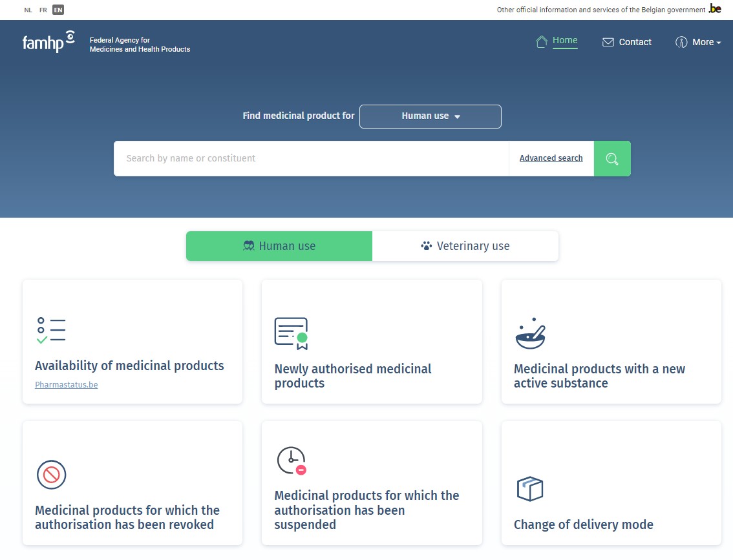Open Change of delivery mode card
Viewport: 733px width, 560px height.
(x=611, y=483)
